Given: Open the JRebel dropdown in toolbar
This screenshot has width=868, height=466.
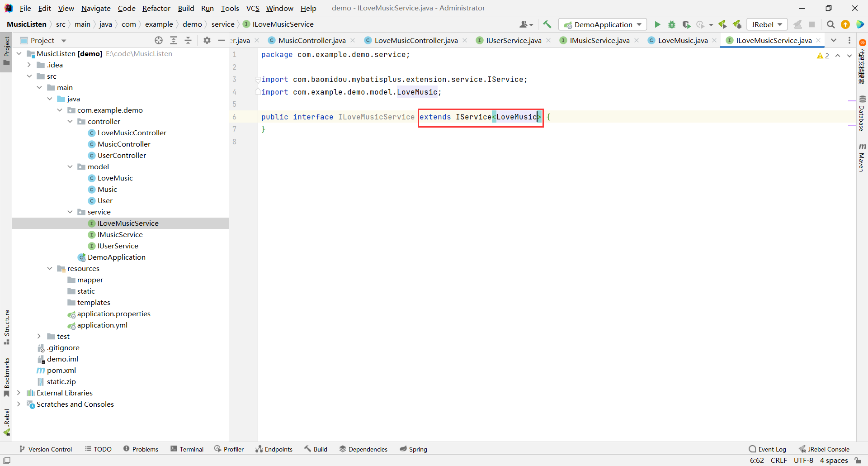Looking at the screenshot, I should tap(767, 24).
